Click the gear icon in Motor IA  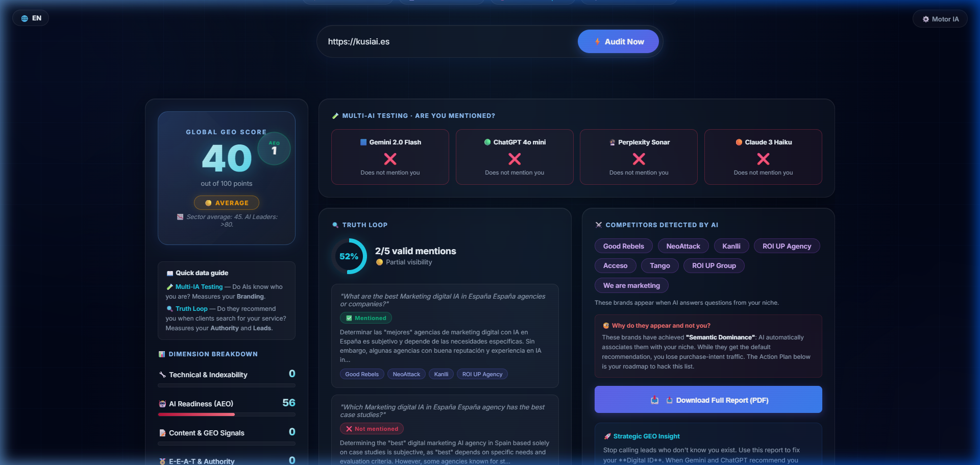(x=926, y=19)
